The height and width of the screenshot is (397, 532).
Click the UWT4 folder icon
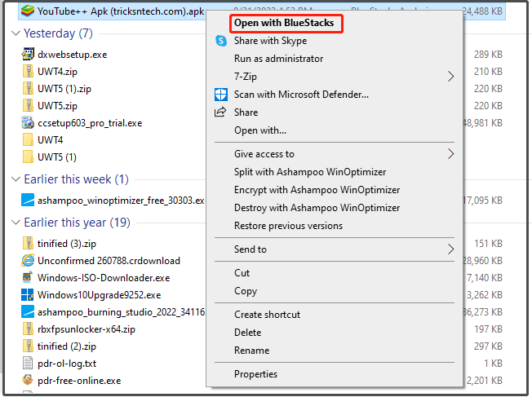point(28,139)
